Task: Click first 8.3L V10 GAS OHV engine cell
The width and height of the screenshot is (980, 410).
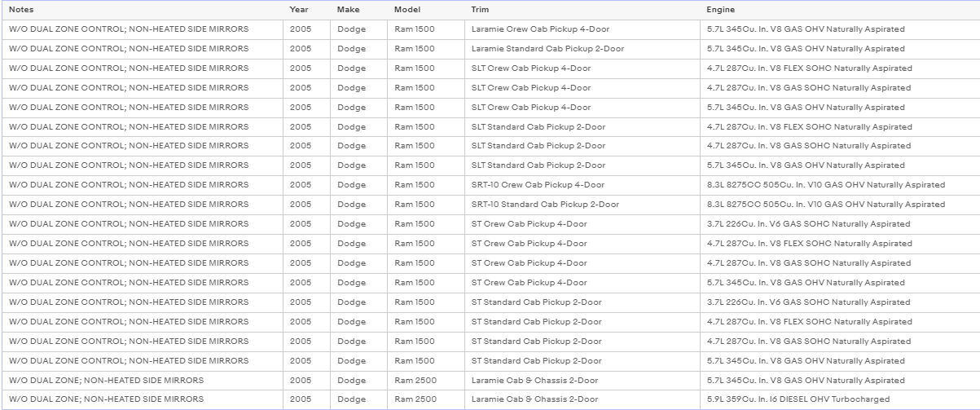Action: (x=840, y=185)
